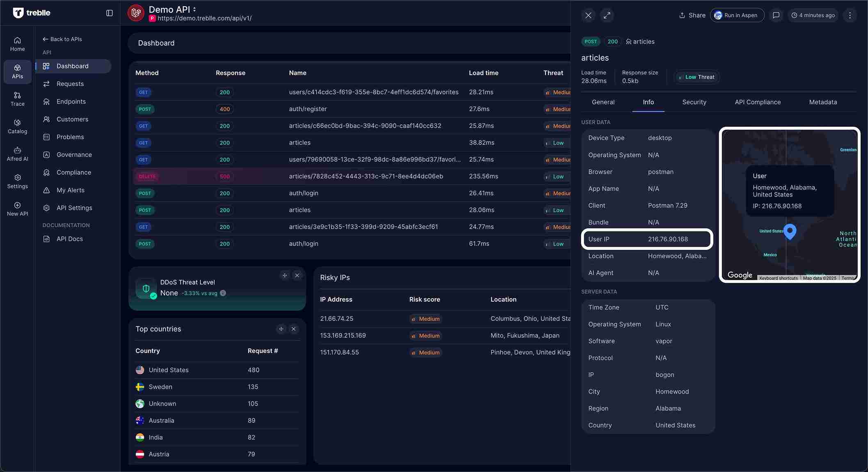Click the DDoS threat info icon

click(223, 293)
